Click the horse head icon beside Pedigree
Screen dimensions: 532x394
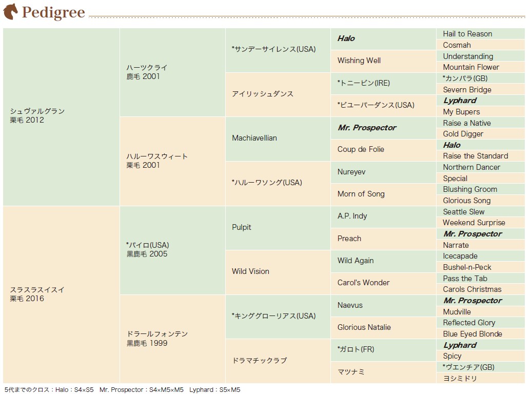[x=10, y=11]
